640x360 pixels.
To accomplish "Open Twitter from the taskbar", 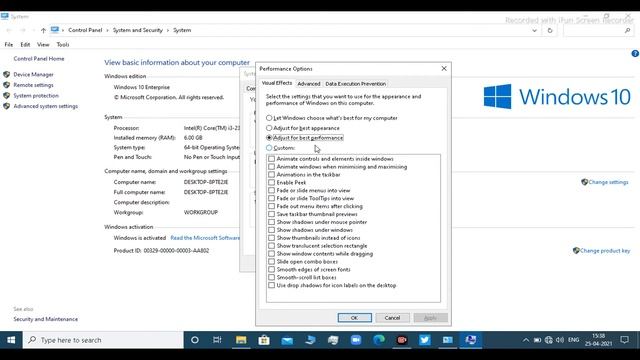I will point(424,340).
